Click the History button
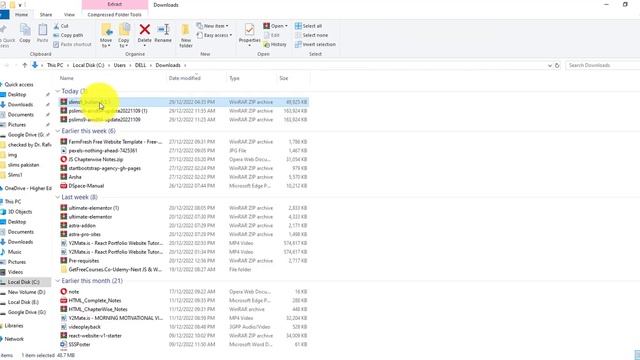Viewport: 640px width, 360px height. pyautogui.click(x=275, y=44)
